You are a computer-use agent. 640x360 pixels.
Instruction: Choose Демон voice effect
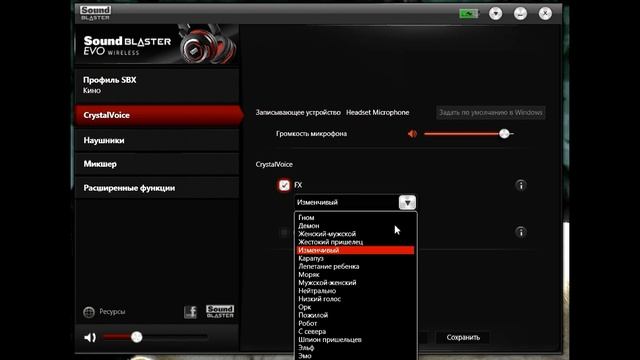click(355, 226)
